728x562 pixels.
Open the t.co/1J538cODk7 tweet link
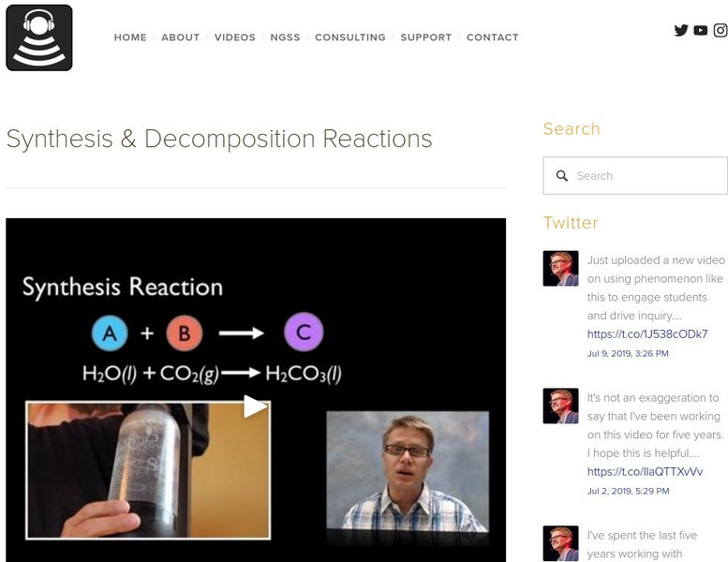click(647, 334)
